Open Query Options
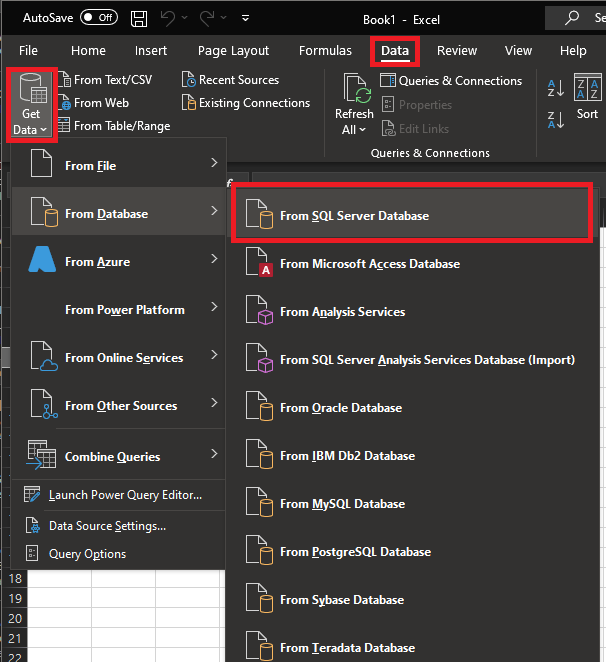The height and width of the screenshot is (662, 606). (x=119, y=553)
